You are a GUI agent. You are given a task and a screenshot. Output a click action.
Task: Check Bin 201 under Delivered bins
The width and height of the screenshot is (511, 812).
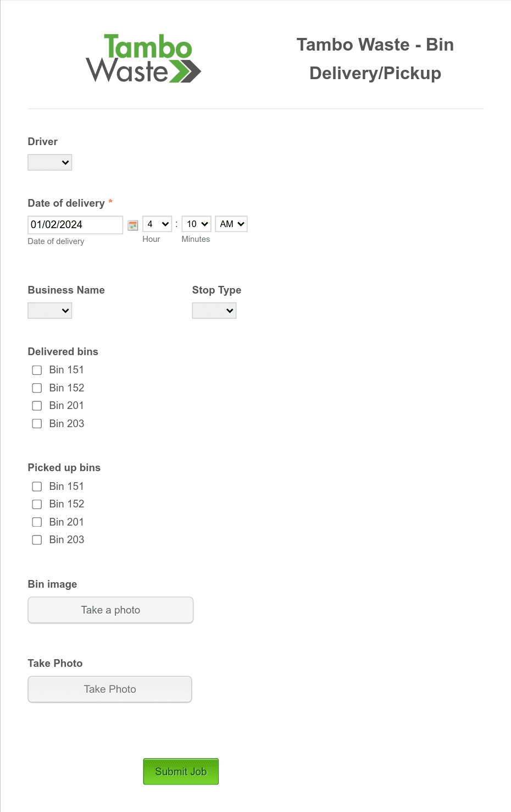37,406
